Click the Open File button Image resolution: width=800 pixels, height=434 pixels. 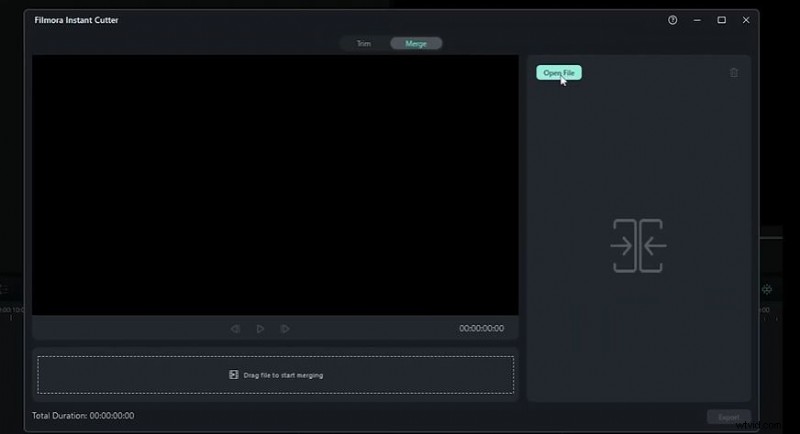tap(559, 73)
